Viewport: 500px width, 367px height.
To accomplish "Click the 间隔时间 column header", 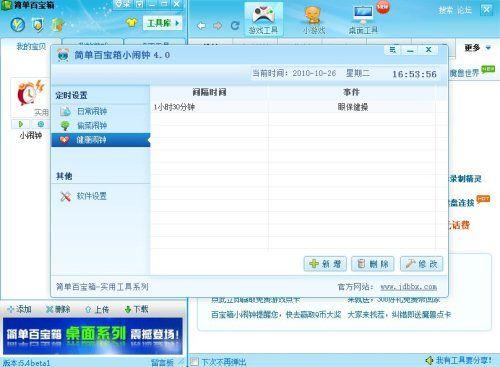I will click(209, 92).
